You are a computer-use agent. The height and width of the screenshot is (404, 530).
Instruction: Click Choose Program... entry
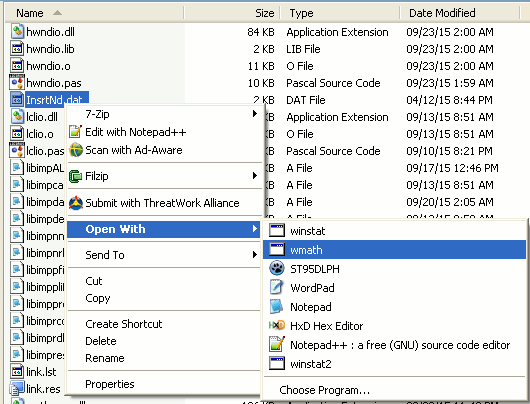tap(394, 390)
